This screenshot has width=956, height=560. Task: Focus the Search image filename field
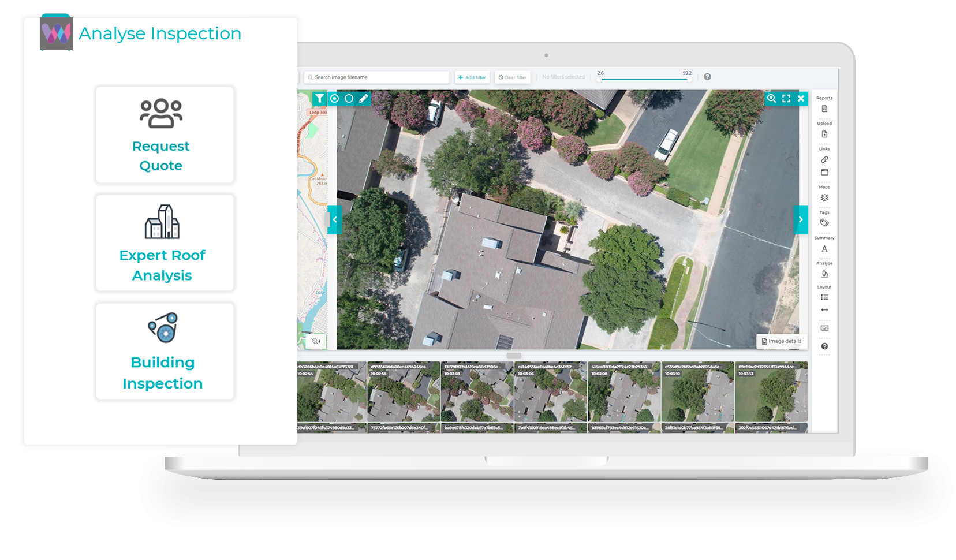point(377,77)
